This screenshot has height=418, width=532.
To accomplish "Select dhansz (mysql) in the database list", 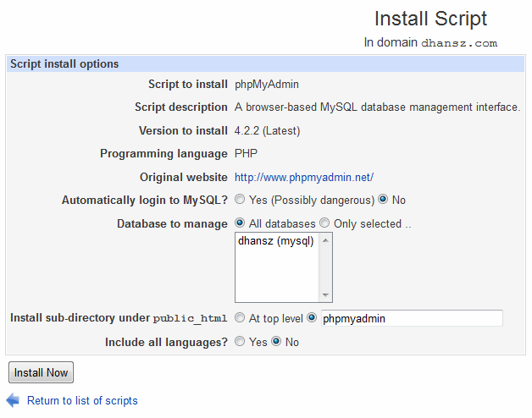I will pos(276,241).
